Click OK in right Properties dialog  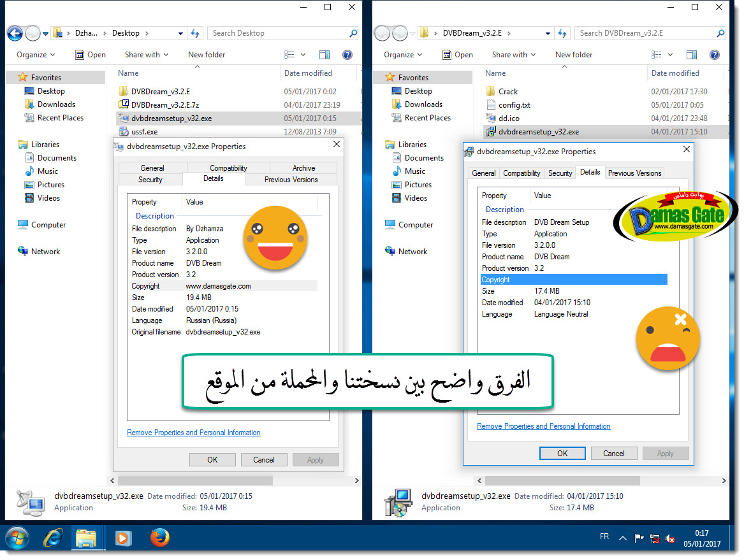(x=562, y=454)
